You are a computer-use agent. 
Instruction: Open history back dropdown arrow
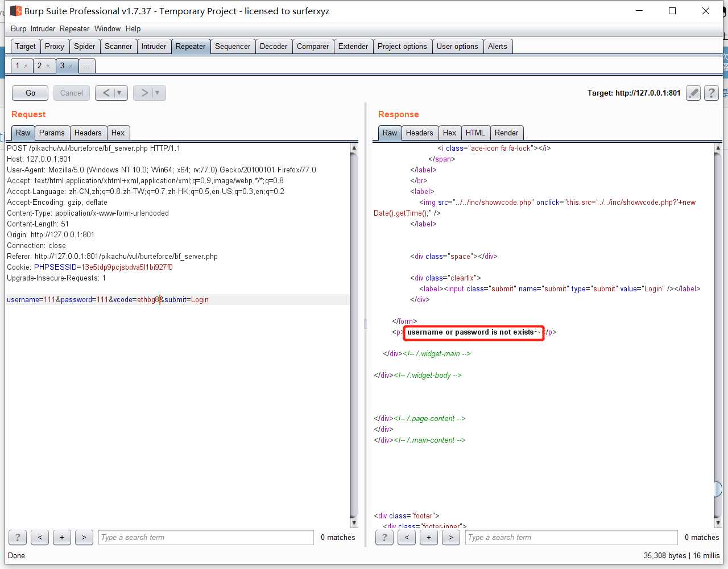pos(119,93)
